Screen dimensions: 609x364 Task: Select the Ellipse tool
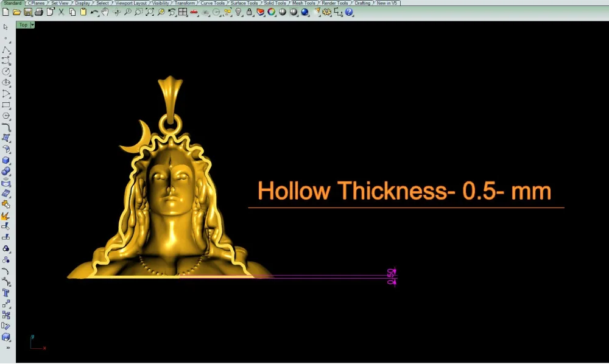(6, 83)
